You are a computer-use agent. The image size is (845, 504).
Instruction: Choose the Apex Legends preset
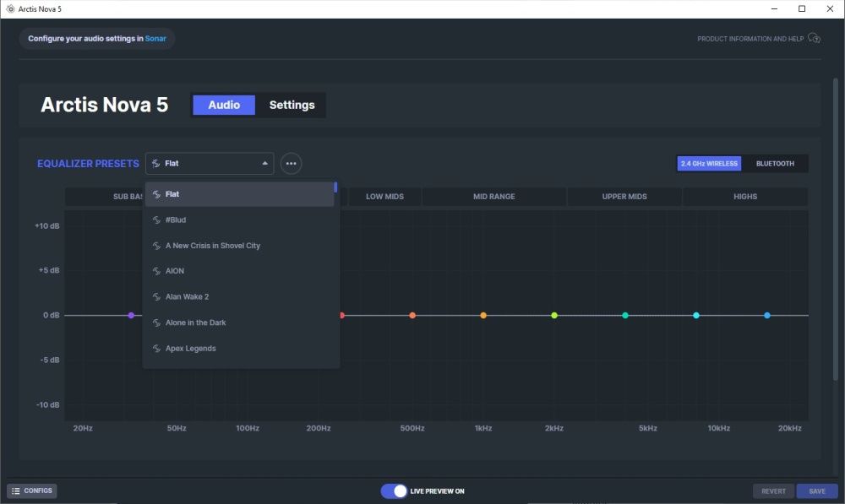coord(239,349)
